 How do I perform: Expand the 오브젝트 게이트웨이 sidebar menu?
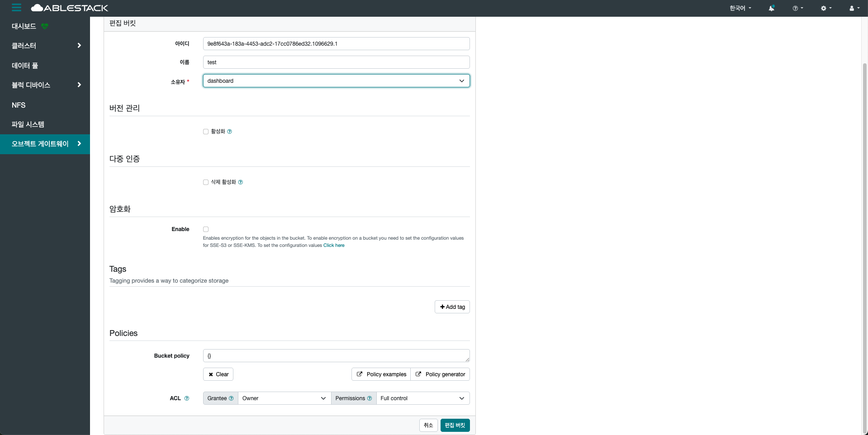tap(45, 144)
